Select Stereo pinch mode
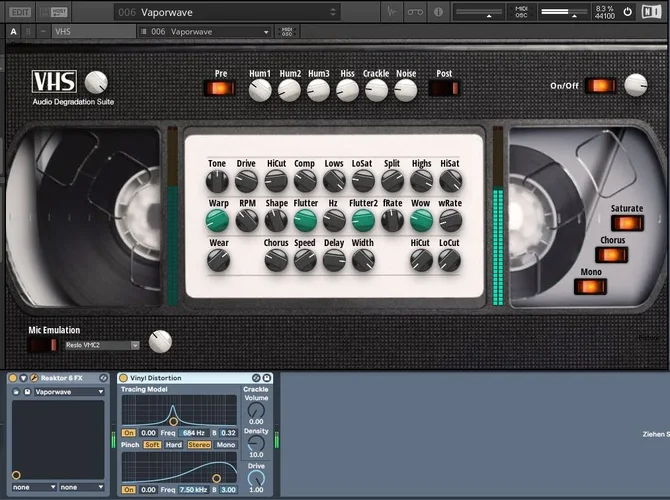 pyautogui.click(x=199, y=444)
